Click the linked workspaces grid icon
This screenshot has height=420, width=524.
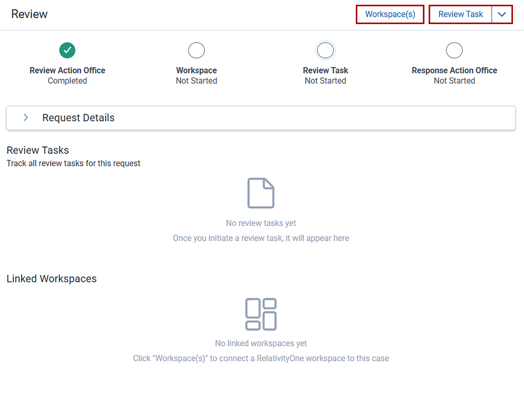(261, 314)
